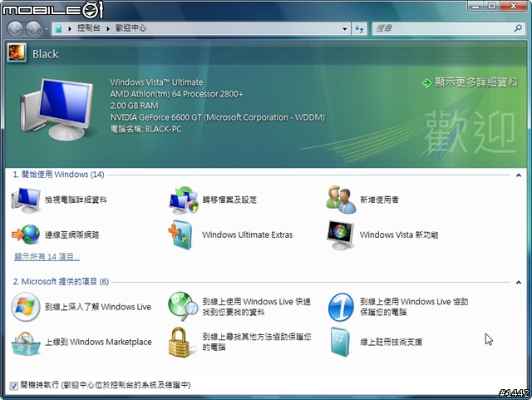532x400 pixels.
Task: Click 到線上尋找其他方法協助保護您的電腦 label
Action: (x=257, y=342)
